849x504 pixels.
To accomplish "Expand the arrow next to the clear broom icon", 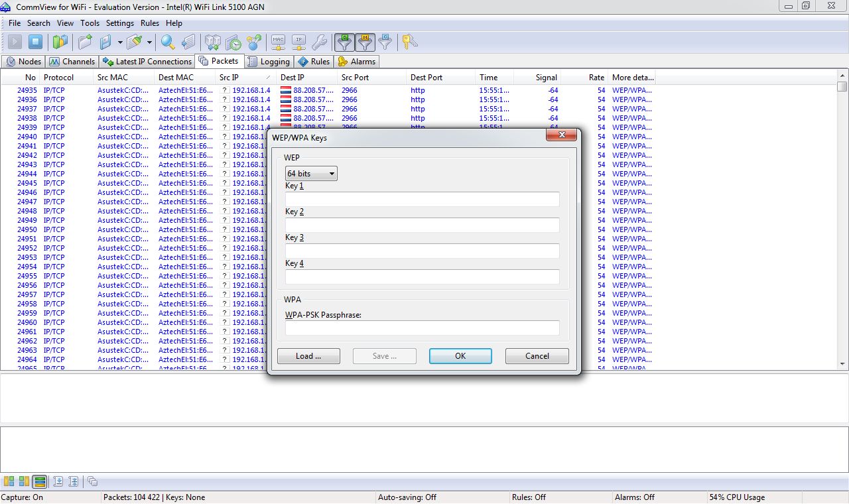I will pyautogui.click(x=149, y=42).
